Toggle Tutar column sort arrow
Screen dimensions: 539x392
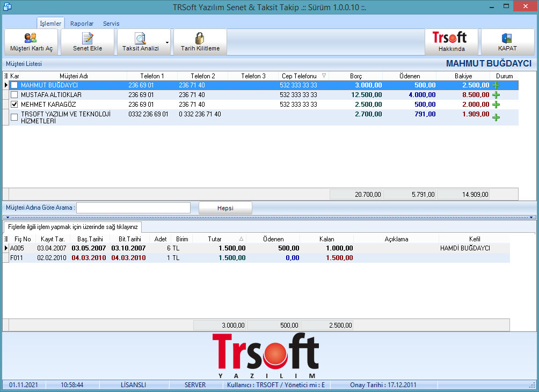pyautogui.click(x=241, y=239)
